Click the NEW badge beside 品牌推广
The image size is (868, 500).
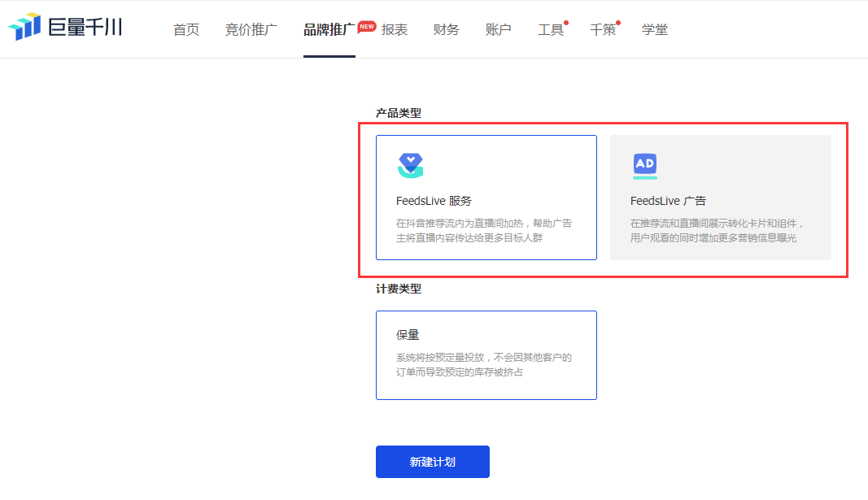coord(366,27)
